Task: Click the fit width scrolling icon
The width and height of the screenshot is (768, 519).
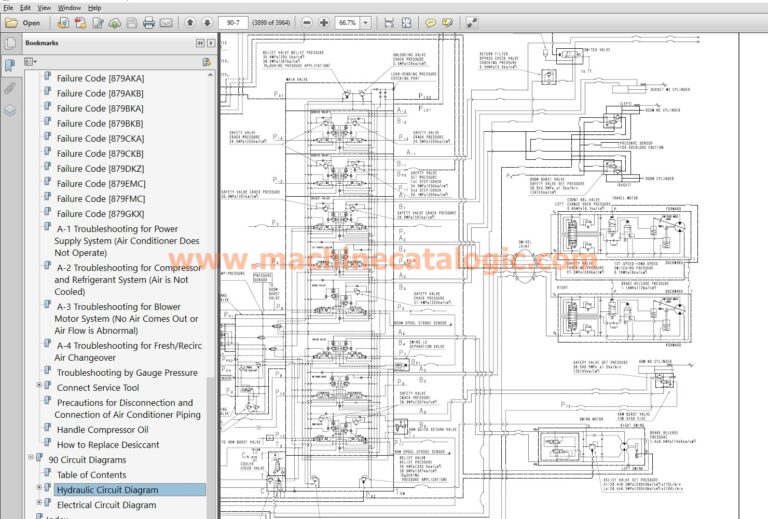Action: (x=389, y=23)
